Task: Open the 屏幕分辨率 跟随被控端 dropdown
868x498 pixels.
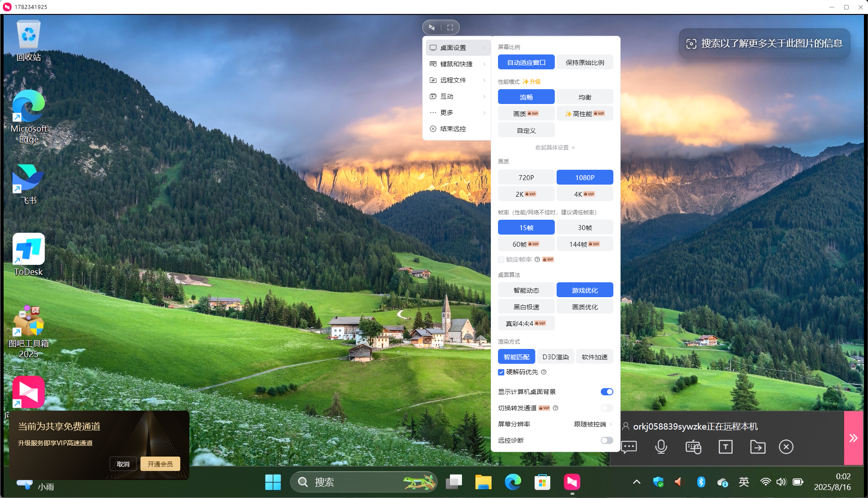Action: click(x=593, y=424)
